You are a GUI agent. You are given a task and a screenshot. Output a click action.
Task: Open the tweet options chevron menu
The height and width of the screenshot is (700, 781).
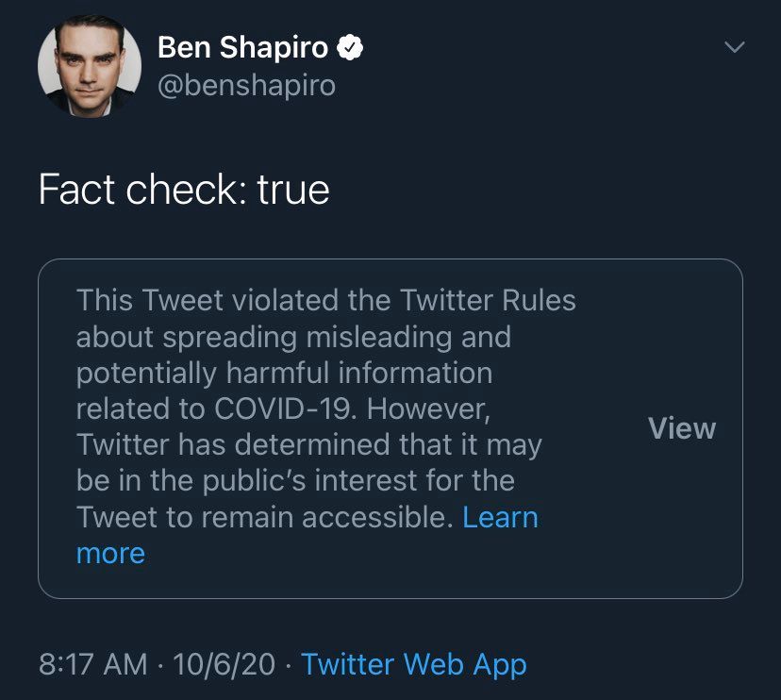(x=733, y=46)
